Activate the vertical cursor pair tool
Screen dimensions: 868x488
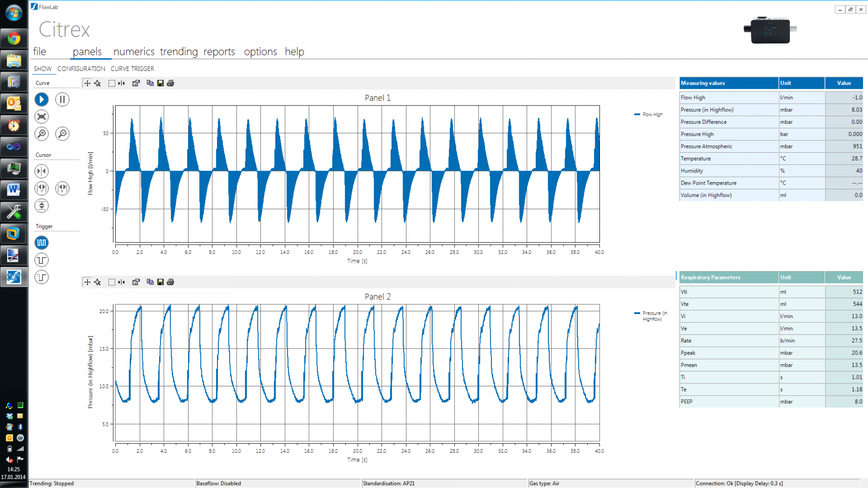coord(41,188)
